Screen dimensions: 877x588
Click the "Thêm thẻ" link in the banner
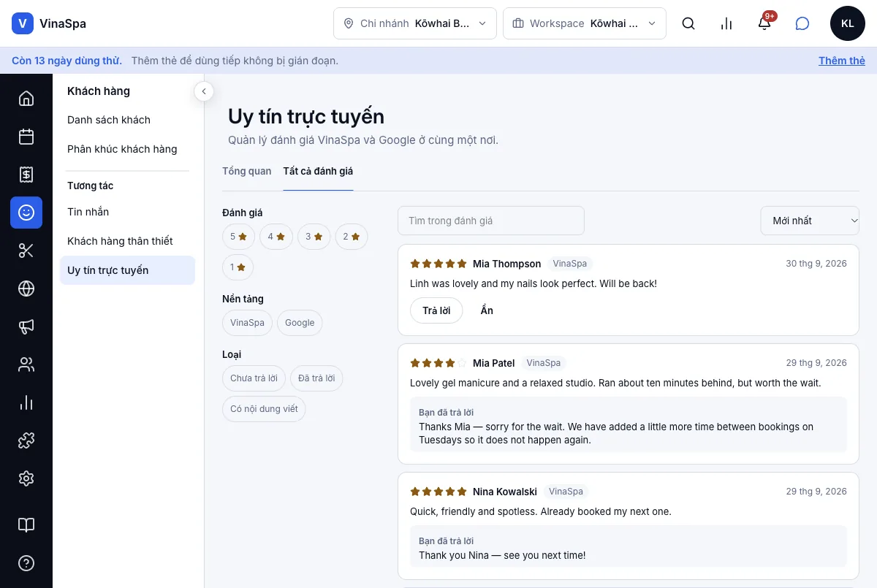(842, 61)
